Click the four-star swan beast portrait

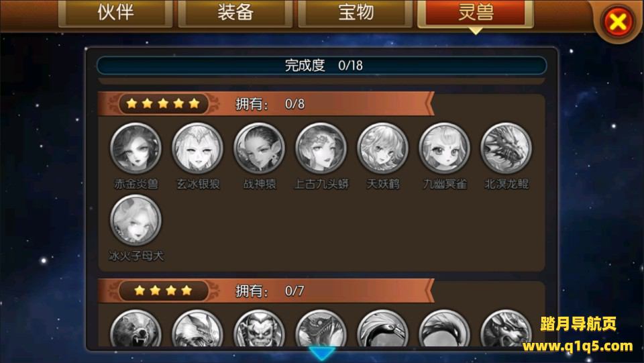tap(383, 329)
